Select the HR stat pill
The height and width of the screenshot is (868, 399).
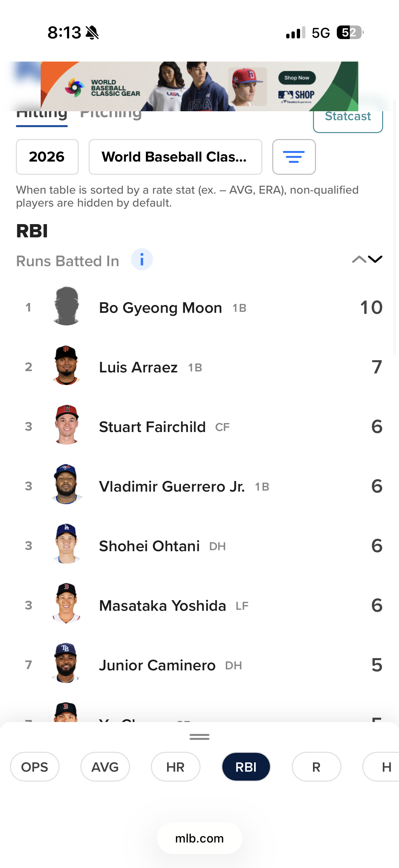click(175, 767)
